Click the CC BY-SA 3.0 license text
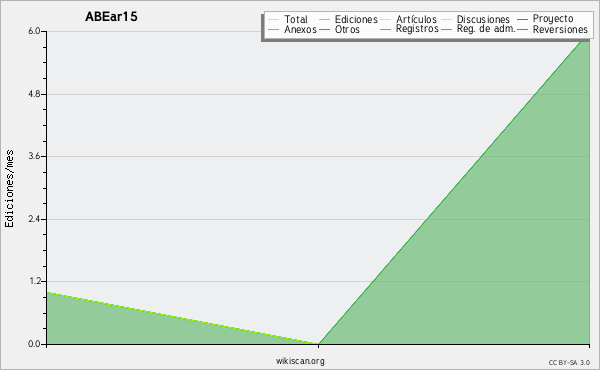This screenshot has height=370, width=600. tap(569, 362)
